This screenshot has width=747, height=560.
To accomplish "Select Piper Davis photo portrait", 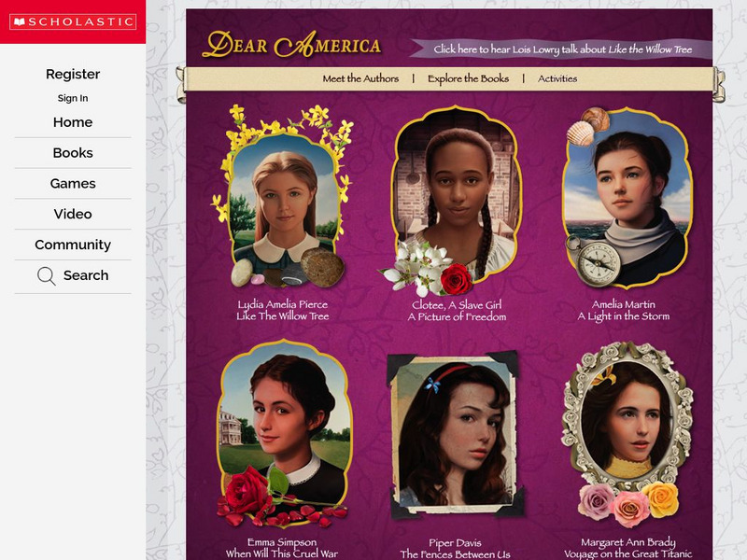I will [x=455, y=434].
